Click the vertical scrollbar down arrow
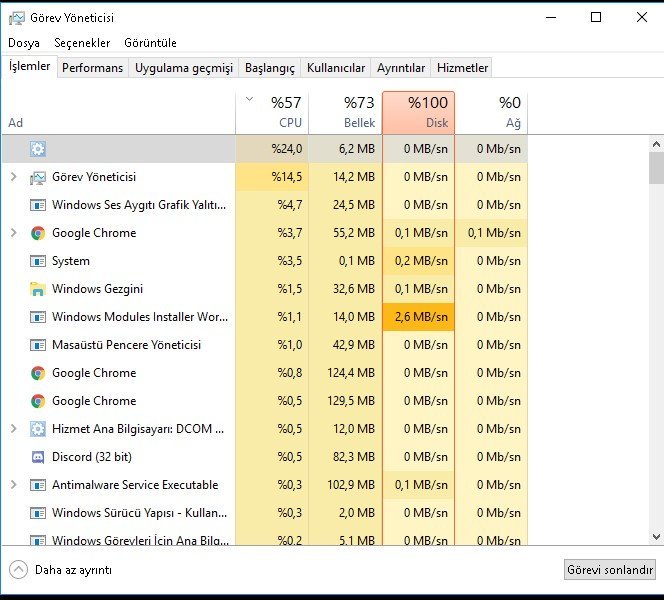The width and height of the screenshot is (664, 600). 656,536
